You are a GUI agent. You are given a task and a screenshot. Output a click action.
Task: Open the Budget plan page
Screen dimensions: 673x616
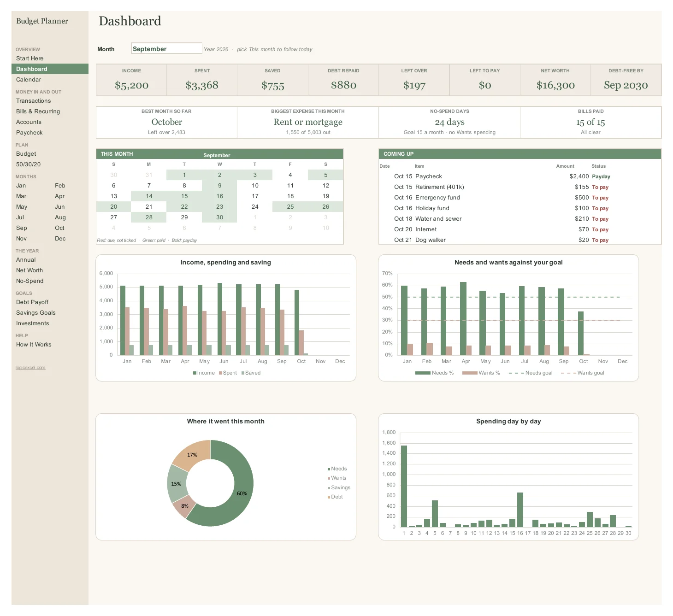click(26, 154)
